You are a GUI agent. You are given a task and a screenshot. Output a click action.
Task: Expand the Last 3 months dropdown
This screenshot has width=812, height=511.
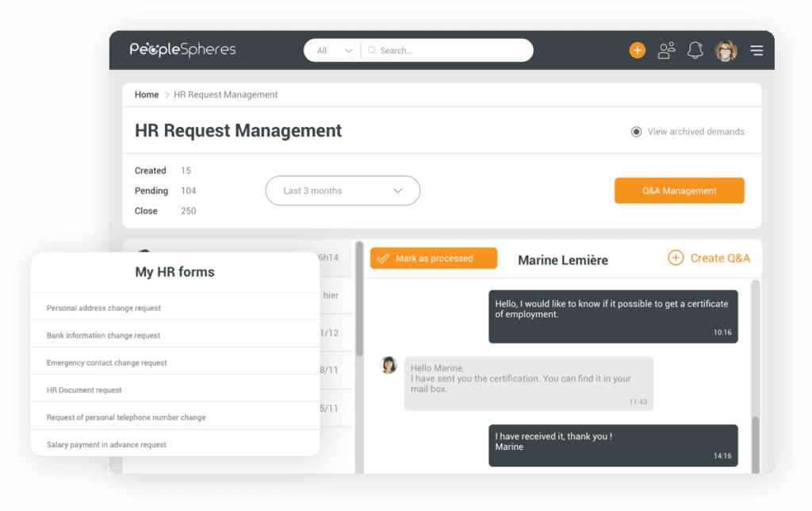(398, 190)
